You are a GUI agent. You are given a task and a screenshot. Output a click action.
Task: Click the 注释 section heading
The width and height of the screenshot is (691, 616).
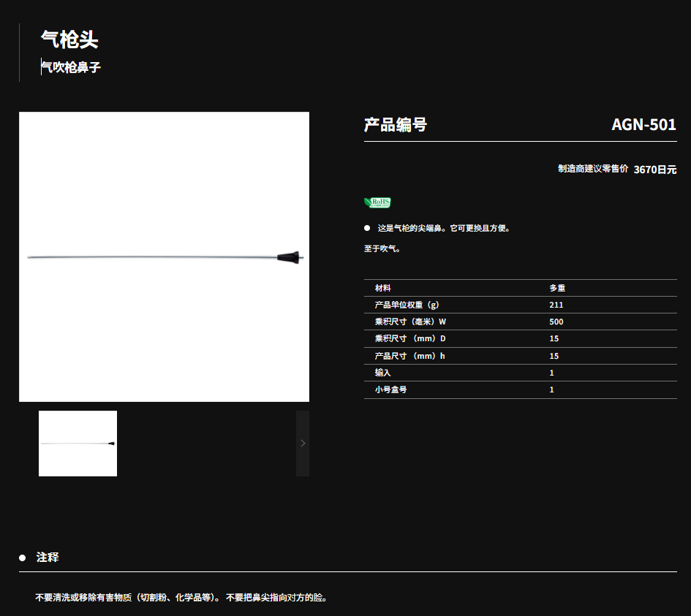coord(48,557)
